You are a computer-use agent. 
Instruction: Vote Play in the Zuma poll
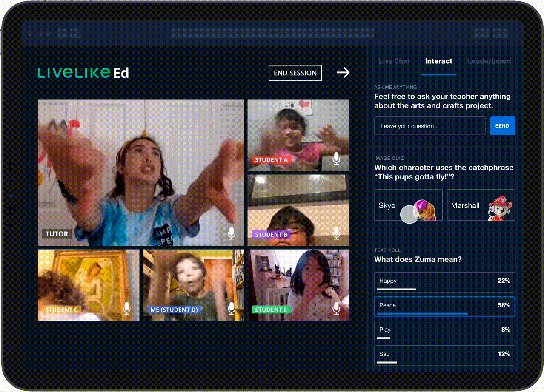pos(445,331)
